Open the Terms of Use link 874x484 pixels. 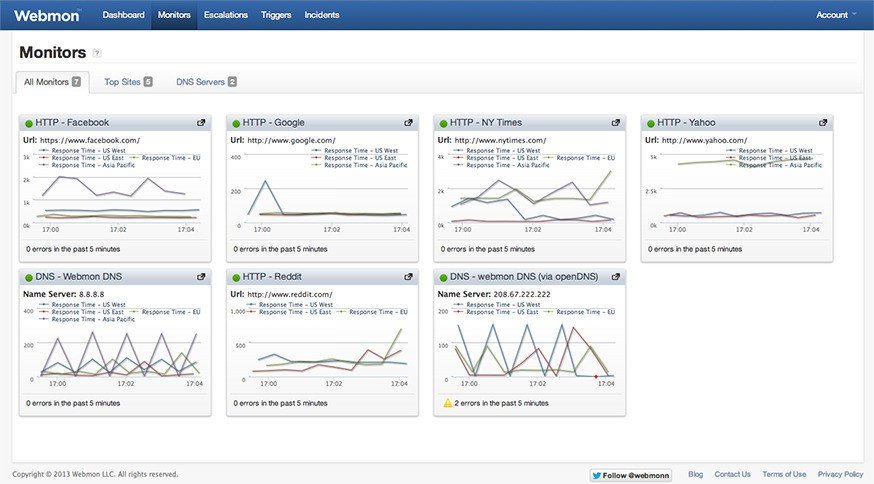(x=784, y=474)
